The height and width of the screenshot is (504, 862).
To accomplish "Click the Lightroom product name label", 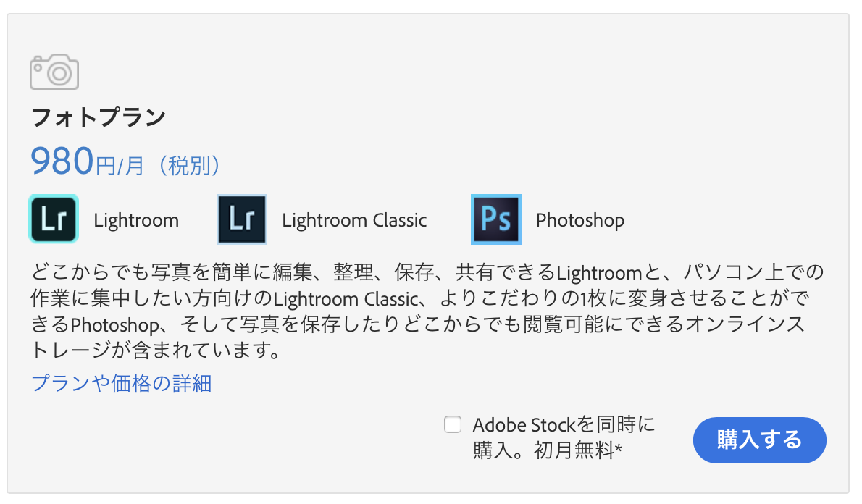I will pos(136,220).
